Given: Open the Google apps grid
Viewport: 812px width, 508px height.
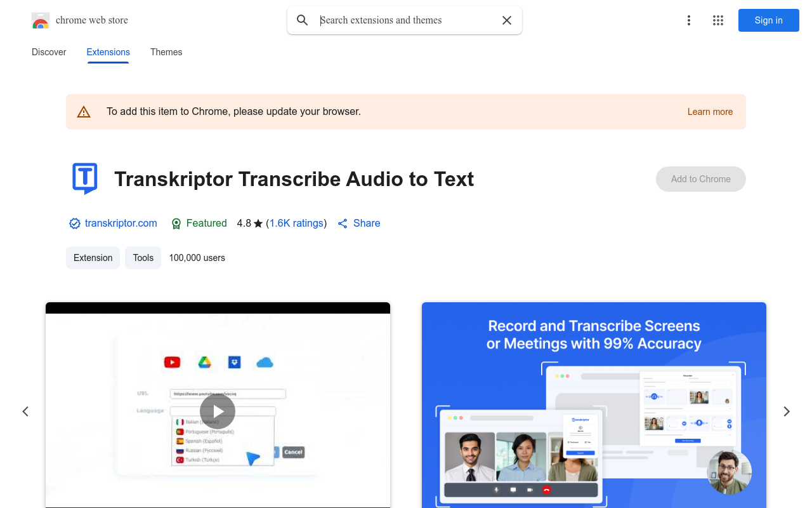Looking at the screenshot, I should [718, 20].
